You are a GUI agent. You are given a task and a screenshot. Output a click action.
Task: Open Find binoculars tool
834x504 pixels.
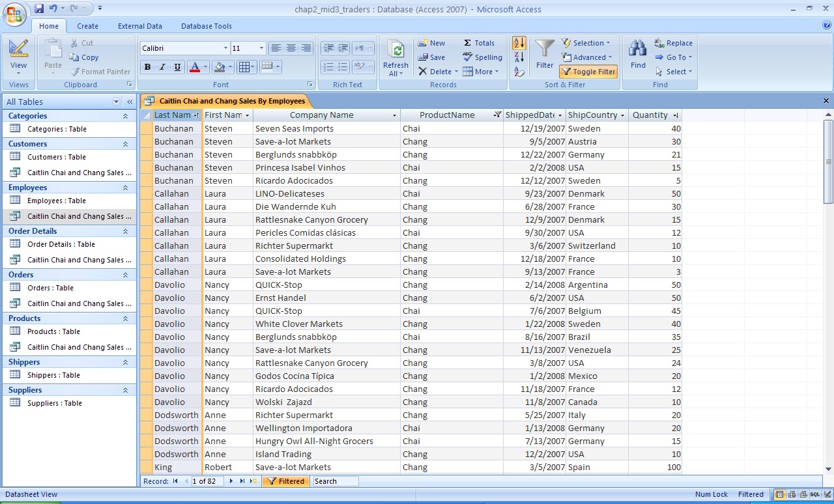(x=638, y=53)
